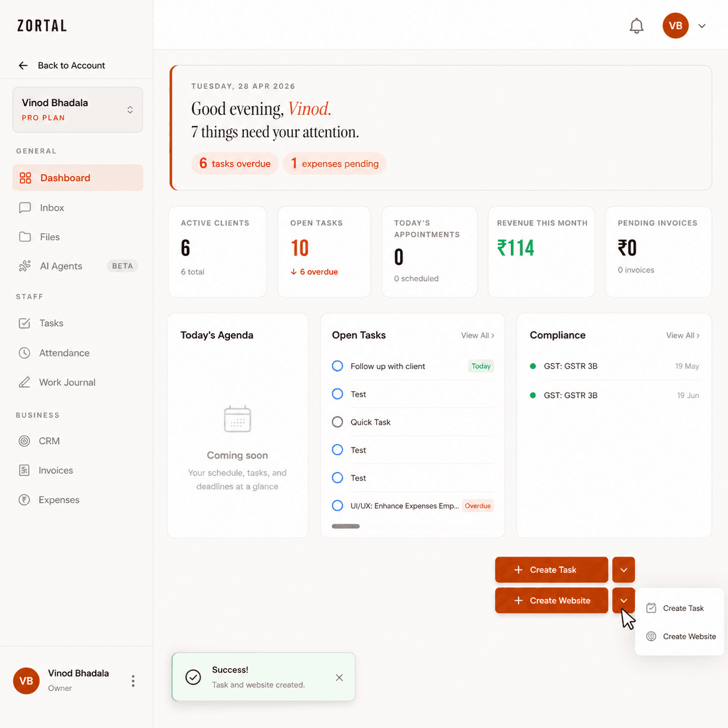Screen dimensions: 728x728
Task: View All compliance items
Action: [x=683, y=336]
